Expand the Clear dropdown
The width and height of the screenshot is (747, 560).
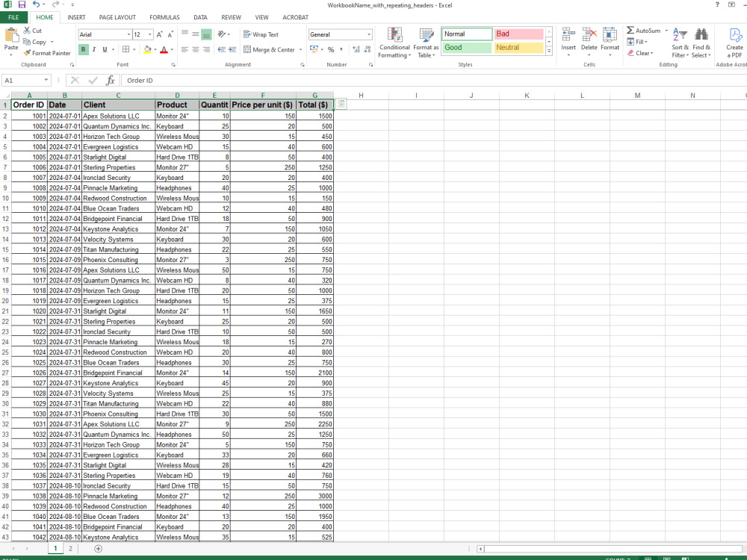coord(651,53)
